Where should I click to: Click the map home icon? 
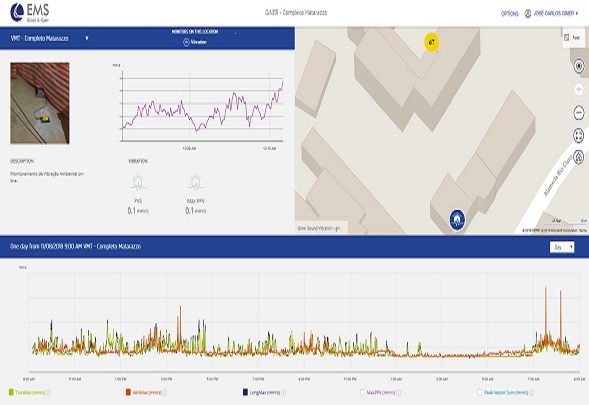[579, 157]
